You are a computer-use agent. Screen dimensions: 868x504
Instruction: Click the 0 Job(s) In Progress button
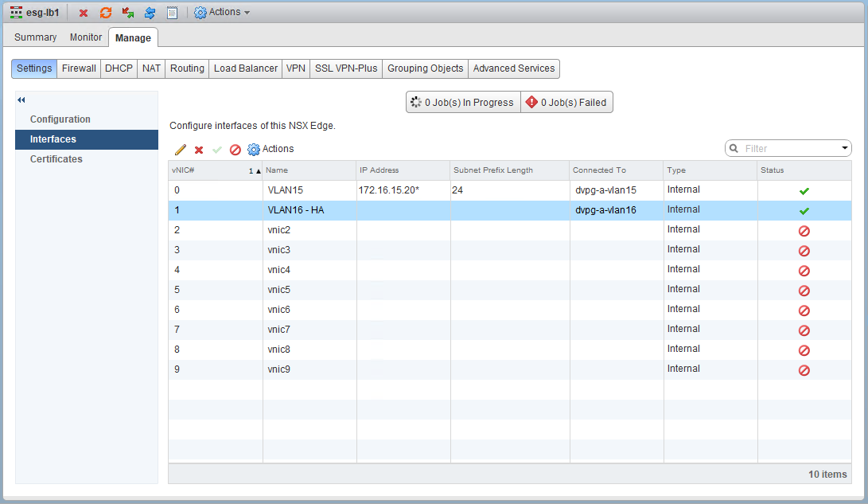(462, 103)
